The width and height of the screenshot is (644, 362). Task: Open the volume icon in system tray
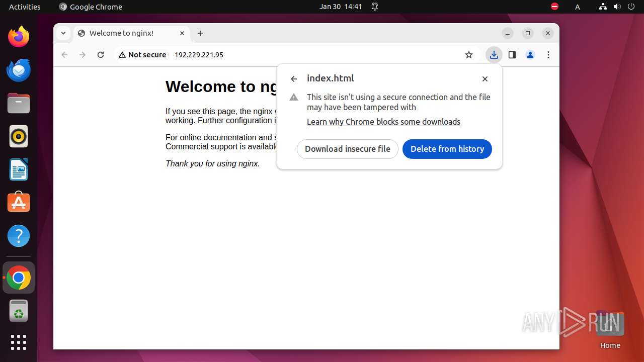(617, 7)
